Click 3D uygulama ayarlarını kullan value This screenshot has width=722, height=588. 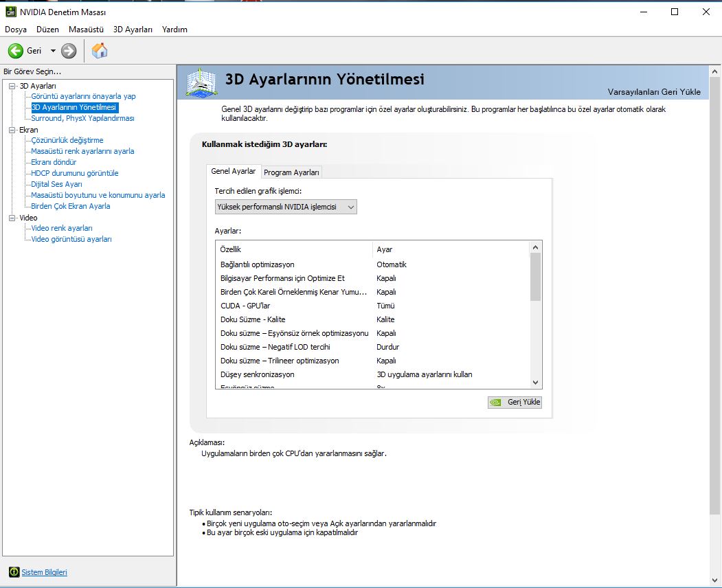click(425, 375)
